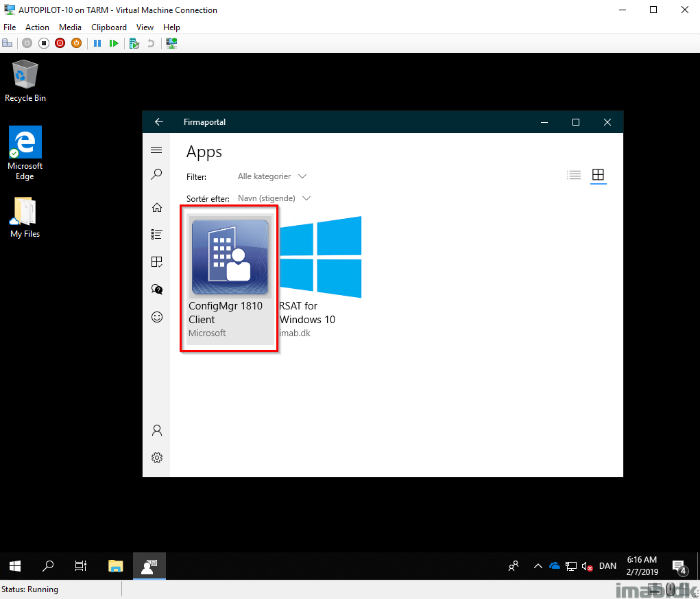Screen dimensions: 700x599
Task: Click the Firmaportal taskbar button
Action: tap(149, 566)
